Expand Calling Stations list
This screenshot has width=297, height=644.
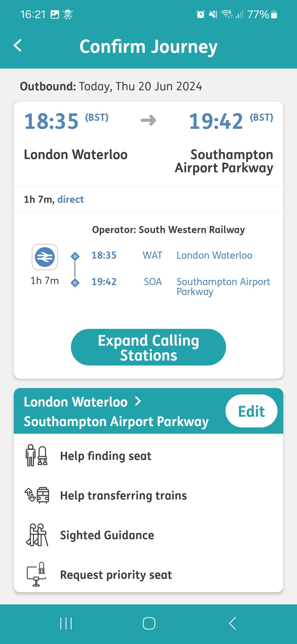pyautogui.click(x=148, y=347)
